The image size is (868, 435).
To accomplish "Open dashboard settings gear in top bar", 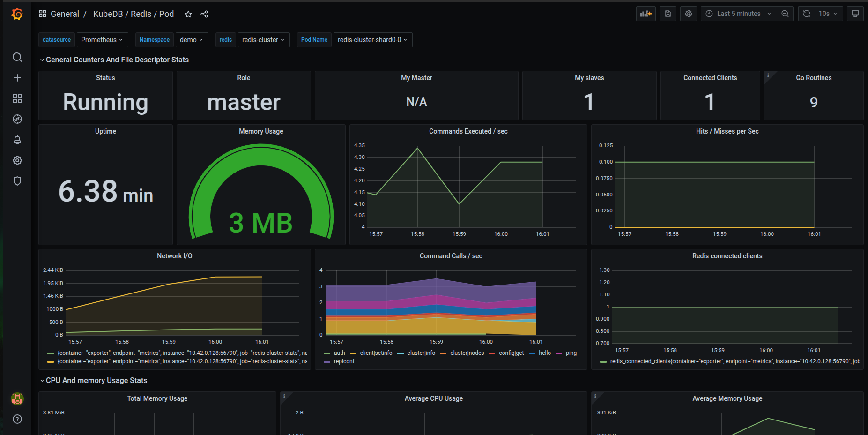I will pyautogui.click(x=689, y=14).
